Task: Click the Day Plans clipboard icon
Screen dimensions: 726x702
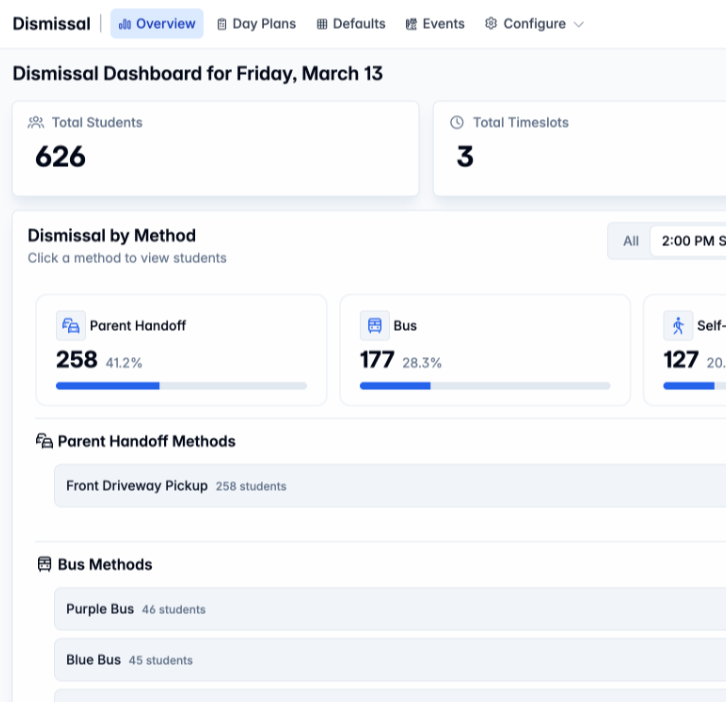Action: [222, 24]
